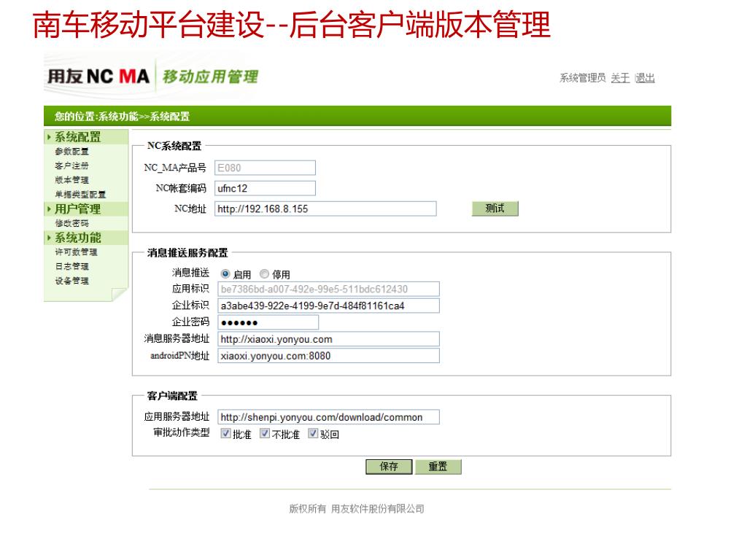Click the 您的位置 breadcrumb text
The width and height of the screenshot is (747, 560).
(x=122, y=116)
